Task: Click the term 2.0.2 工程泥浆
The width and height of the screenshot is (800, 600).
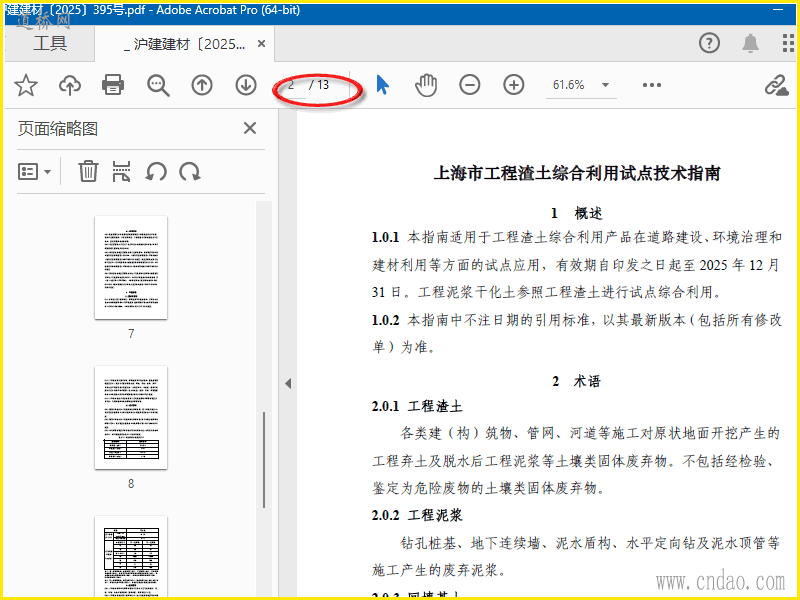Action: click(x=417, y=515)
